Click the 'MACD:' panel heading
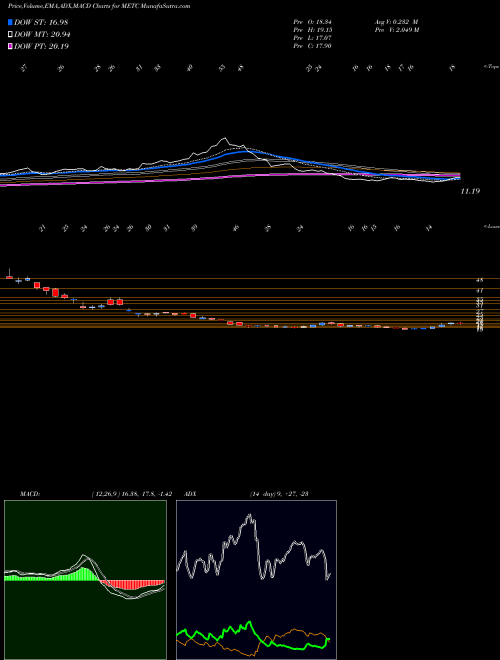Screen dimensions: 500x660 click(29, 494)
